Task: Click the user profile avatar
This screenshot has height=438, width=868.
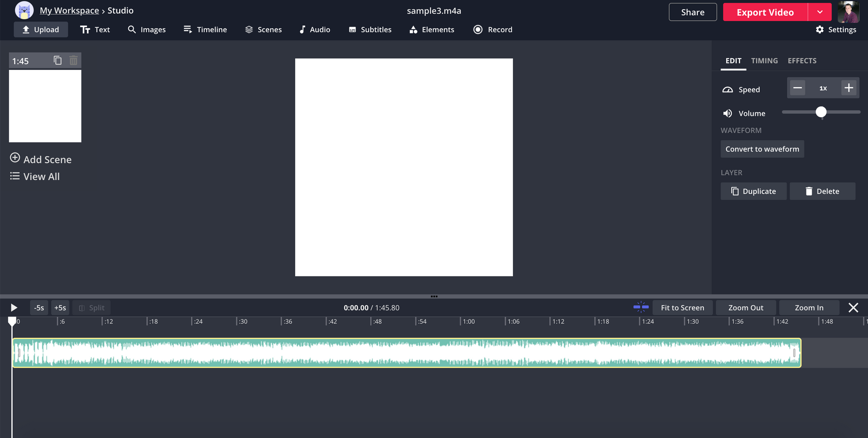Action: (848, 12)
